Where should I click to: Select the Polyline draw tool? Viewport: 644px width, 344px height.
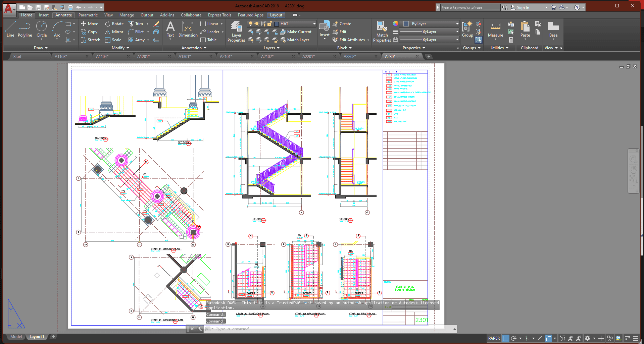point(24,29)
